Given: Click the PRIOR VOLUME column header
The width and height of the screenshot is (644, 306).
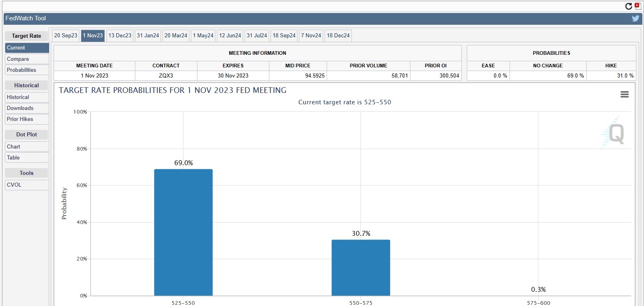Looking at the screenshot, I should (x=369, y=66).
